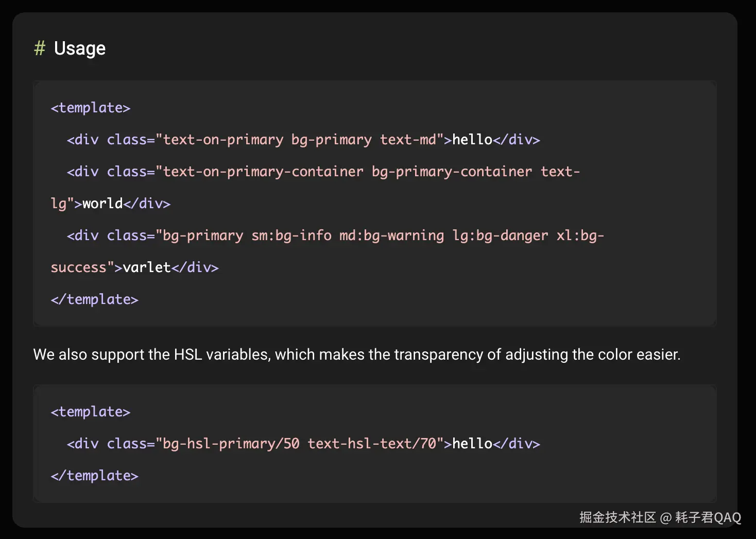Click the text-hsl-text/70 class name
The image size is (756, 539).
click(x=372, y=444)
